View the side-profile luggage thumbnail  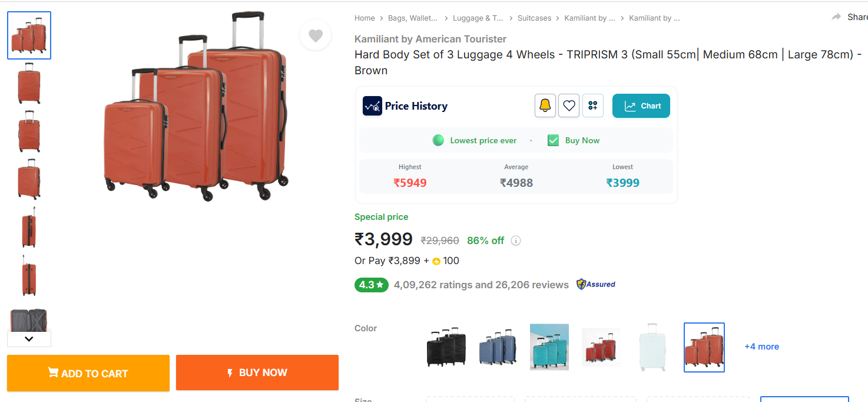(29, 228)
